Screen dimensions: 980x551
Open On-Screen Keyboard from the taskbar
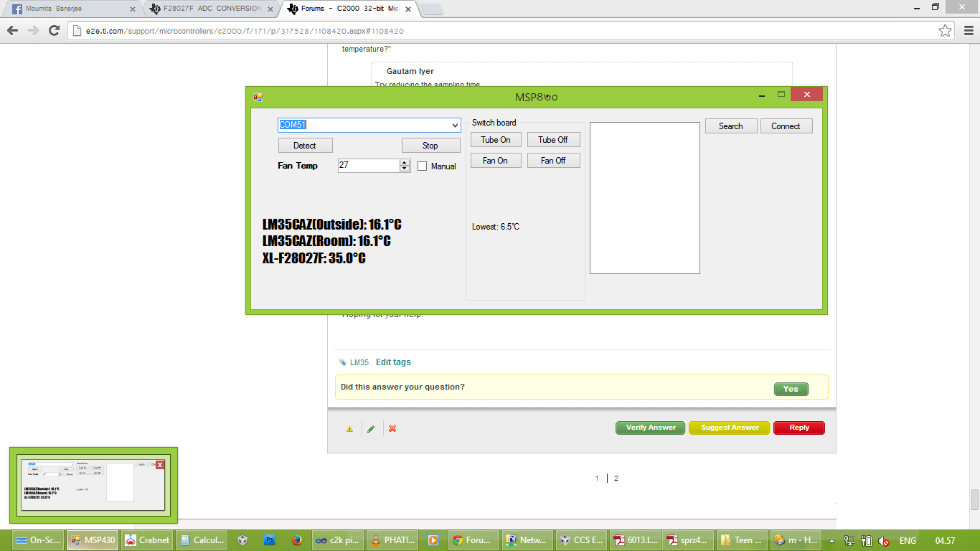click(x=38, y=540)
